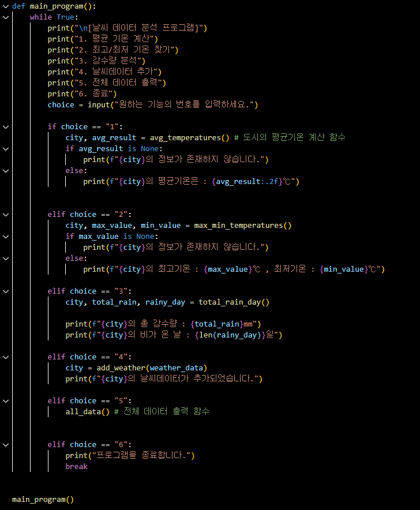Click the final main_program() call line
The height and width of the screenshot is (510, 420).
click(43, 500)
